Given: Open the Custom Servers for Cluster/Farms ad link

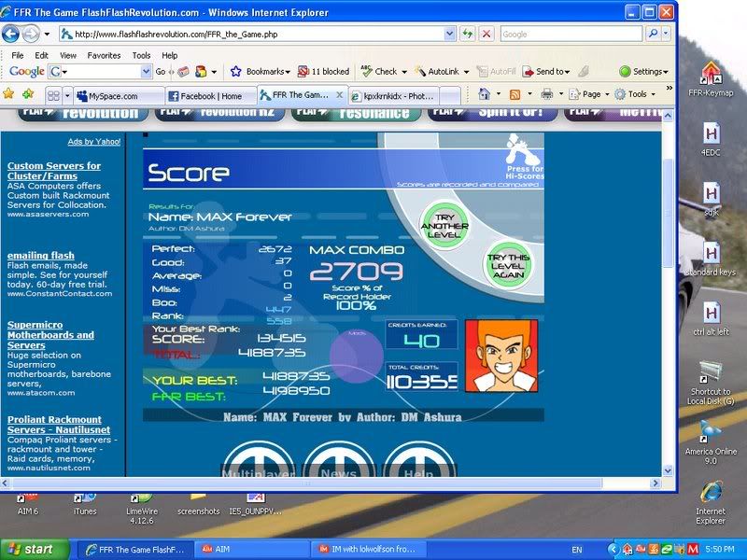Looking at the screenshot, I should [54, 171].
